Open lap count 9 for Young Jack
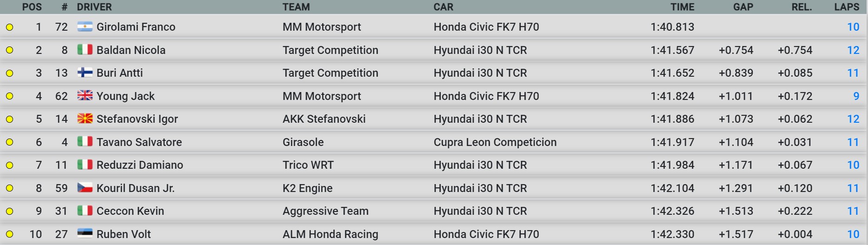Screen dimensions: 868x245 click(856, 96)
